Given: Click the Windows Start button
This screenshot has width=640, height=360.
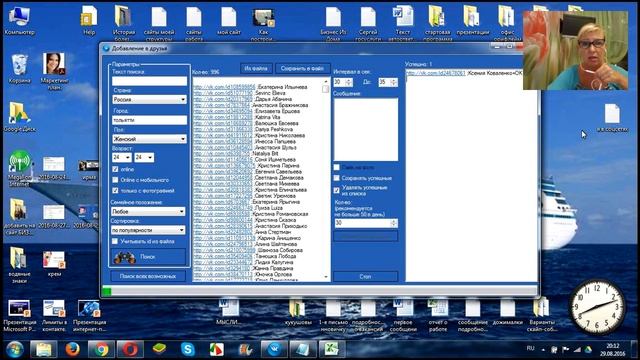Looking at the screenshot, I should [15, 350].
